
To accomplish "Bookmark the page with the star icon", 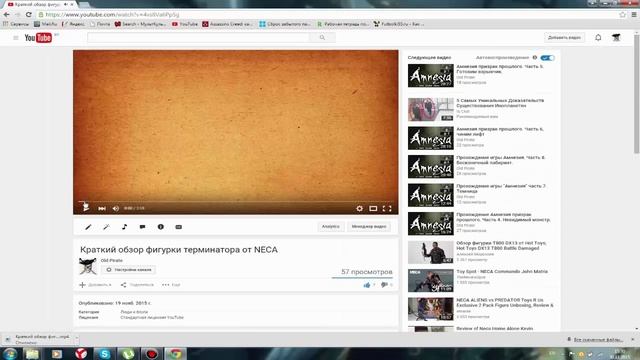I will (x=622, y=14).
